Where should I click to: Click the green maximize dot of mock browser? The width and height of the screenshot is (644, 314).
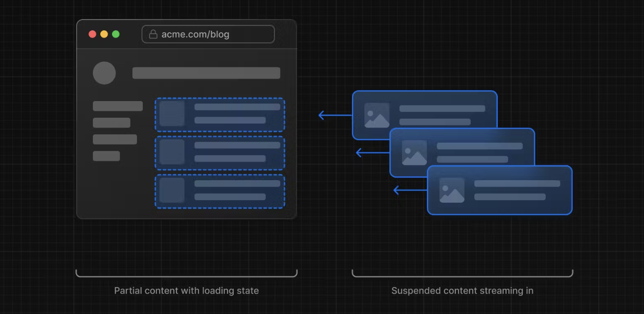[x=116, y=34]
